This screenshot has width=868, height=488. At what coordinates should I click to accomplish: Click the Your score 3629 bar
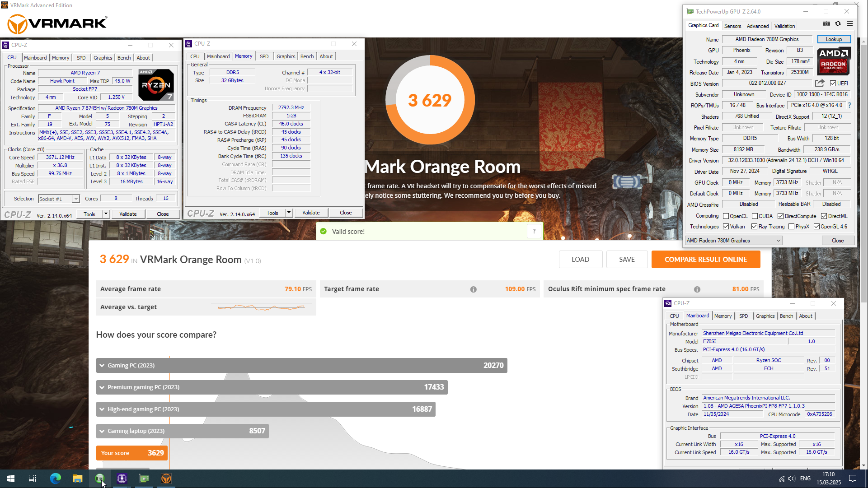click(x=131, y=453)
